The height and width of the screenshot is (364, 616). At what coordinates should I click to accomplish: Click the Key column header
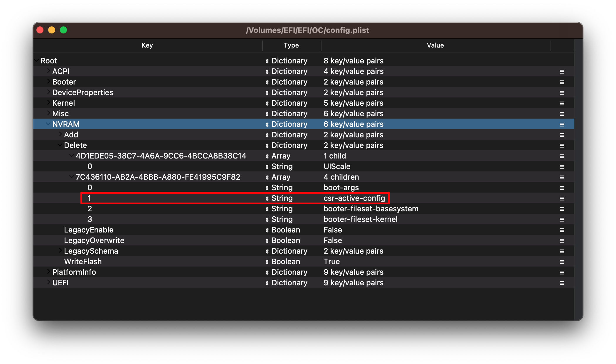click(x=147, y=45)
